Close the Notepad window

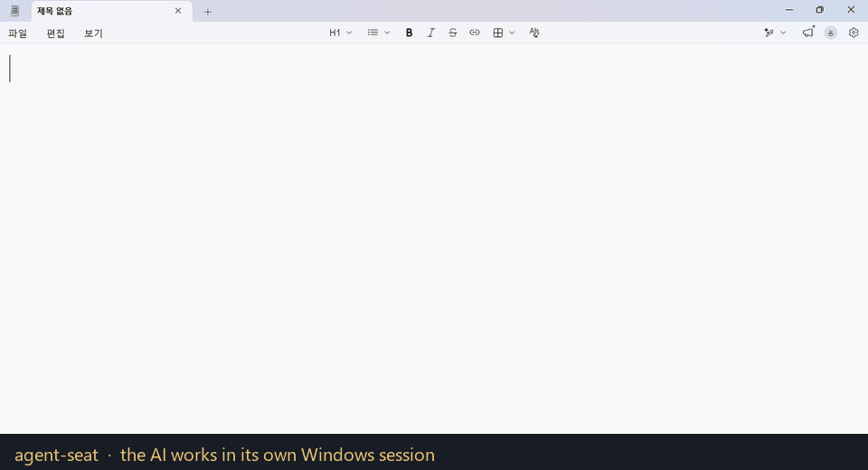pos(851,10)
